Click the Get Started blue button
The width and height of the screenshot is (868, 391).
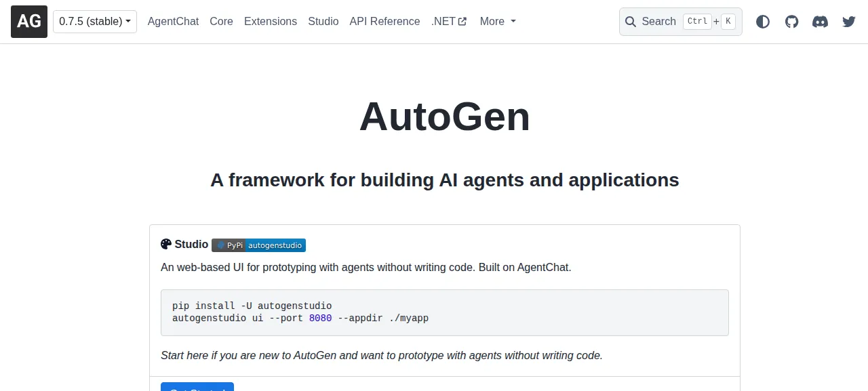(x=197, y=387)
